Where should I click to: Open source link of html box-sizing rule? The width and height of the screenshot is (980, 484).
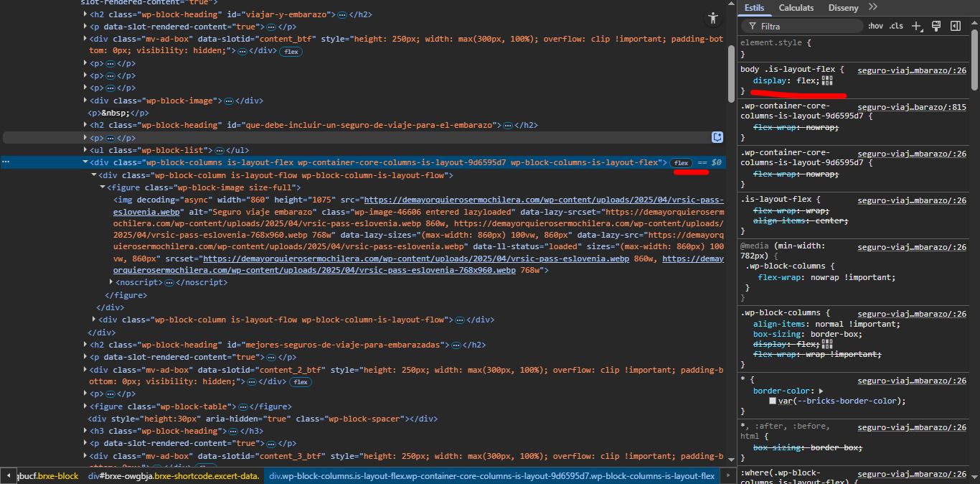(x=912, y=427)
